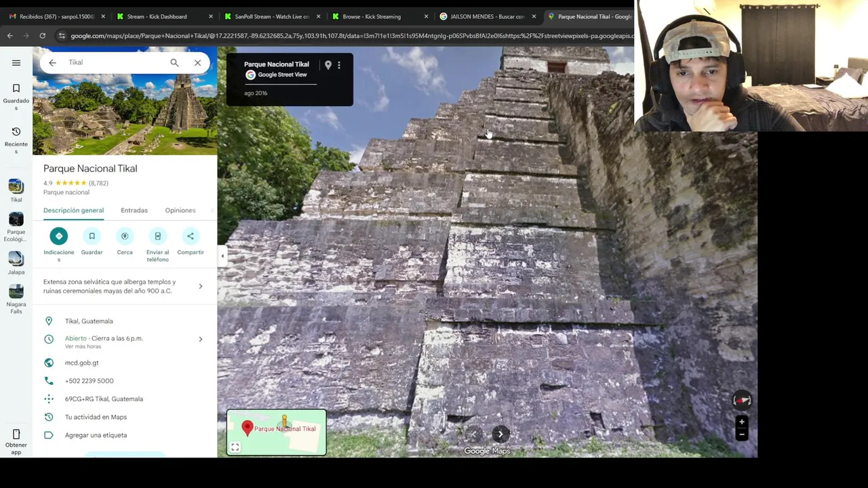Close the Kick Dashboard tab
Screen dimensions: 868x488
click(210, 16)
